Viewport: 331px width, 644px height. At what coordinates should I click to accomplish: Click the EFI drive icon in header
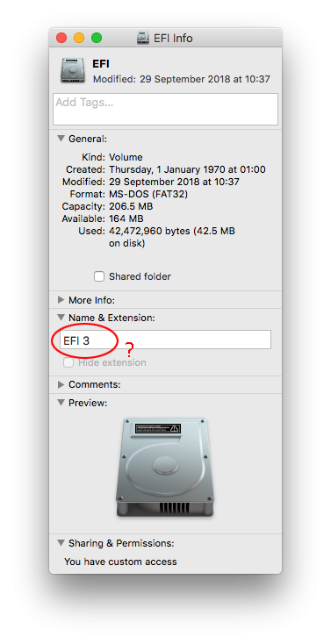click(73, 70)
